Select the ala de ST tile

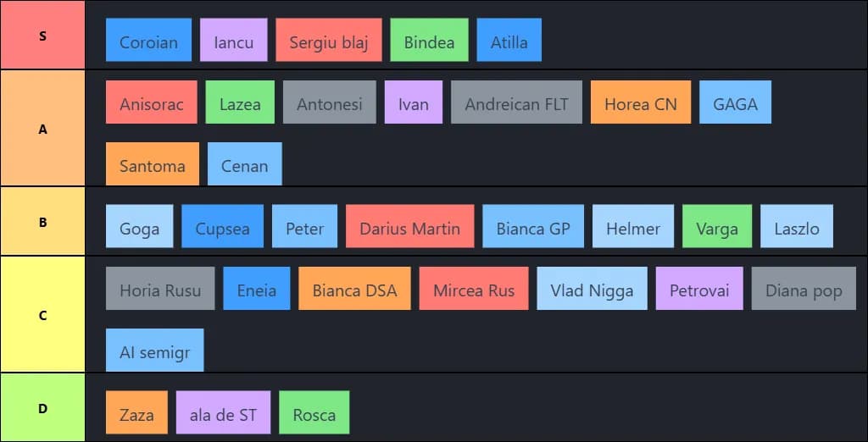pyautogui.click(x=223, y=413)
